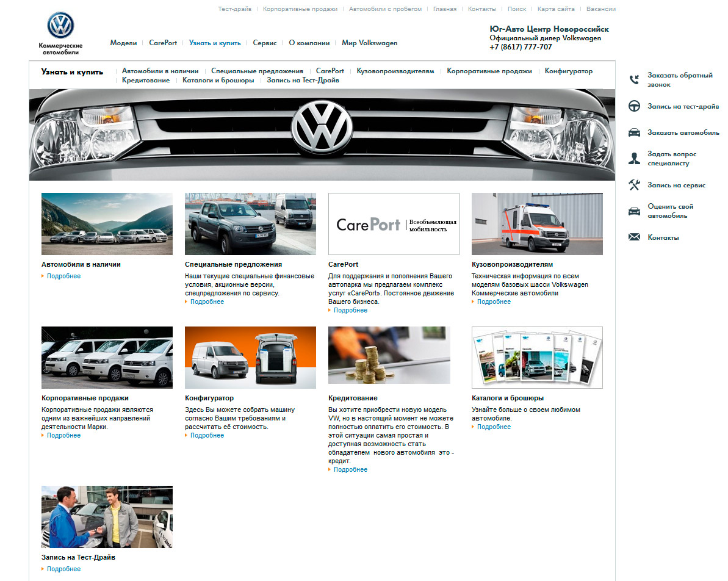728x581 pixels.
Task: Select Каталоги и брошюры submenu tab
Action: [218, 81]
